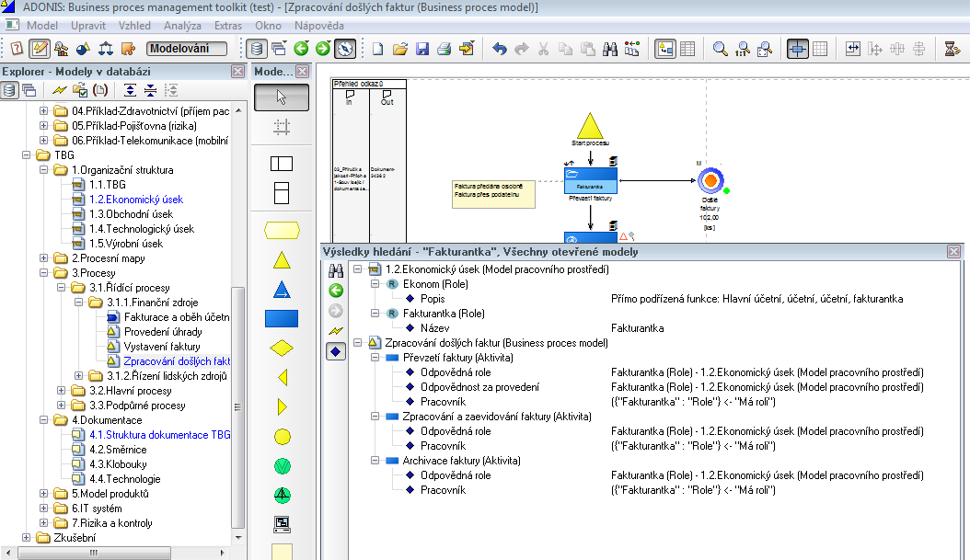Open the Model menu
Viewport: 970px width, 560px height.
42,26
